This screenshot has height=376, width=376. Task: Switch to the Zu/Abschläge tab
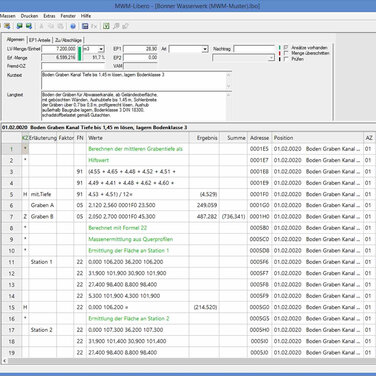pos(68,40)
